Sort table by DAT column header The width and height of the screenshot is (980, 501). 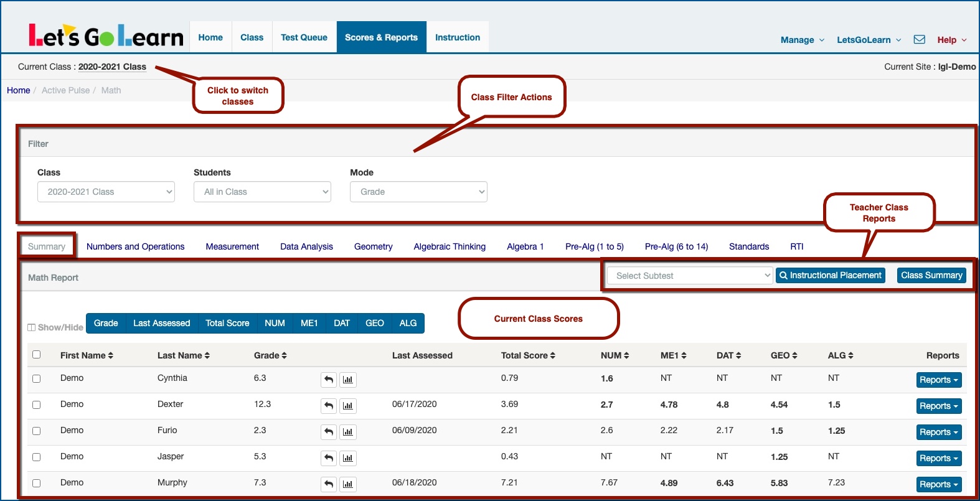coord(729,355)
